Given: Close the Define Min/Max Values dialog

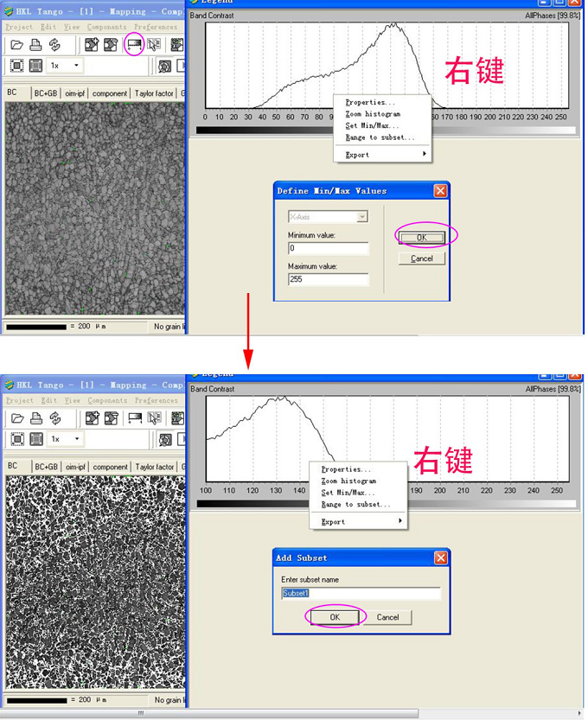Looking at the screenshot, I should click(x=440, y=190).
